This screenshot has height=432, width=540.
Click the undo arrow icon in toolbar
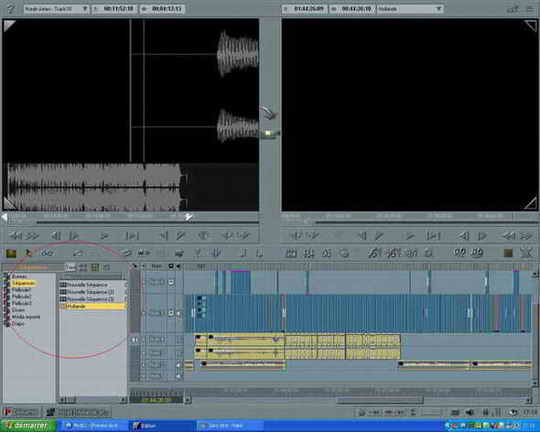pyautogui.click(x=78, y=253)
